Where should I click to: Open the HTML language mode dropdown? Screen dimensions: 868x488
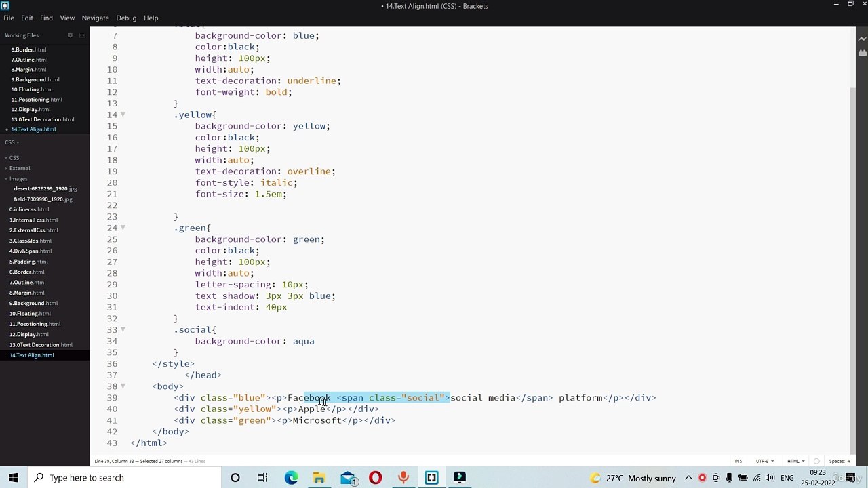[795, 461]
